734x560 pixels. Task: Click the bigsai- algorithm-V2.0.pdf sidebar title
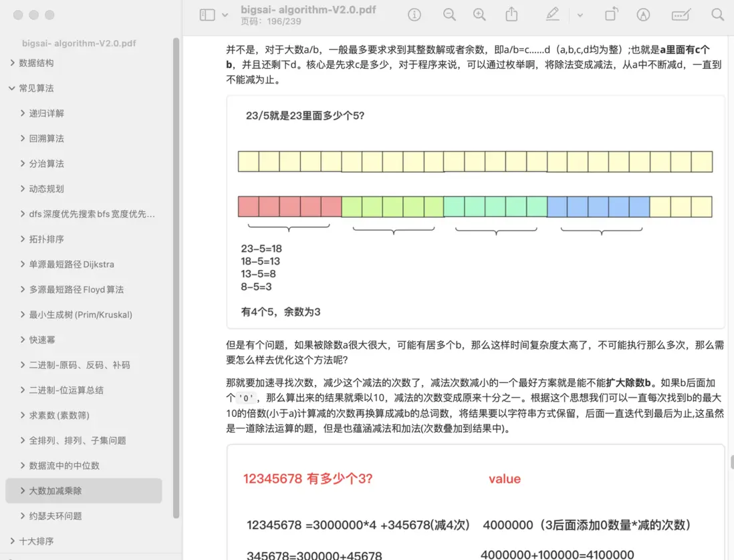click(79, 43)
